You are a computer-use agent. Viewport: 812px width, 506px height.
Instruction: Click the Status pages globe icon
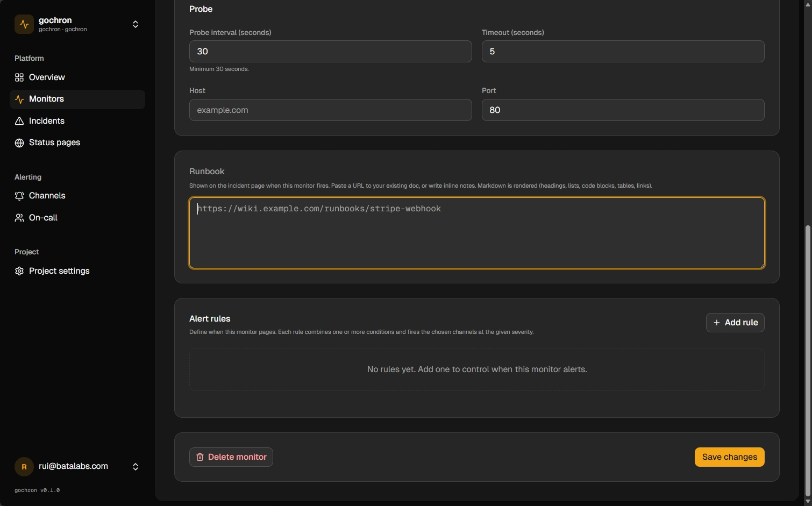pyautogui.click(x=19, y=142)
